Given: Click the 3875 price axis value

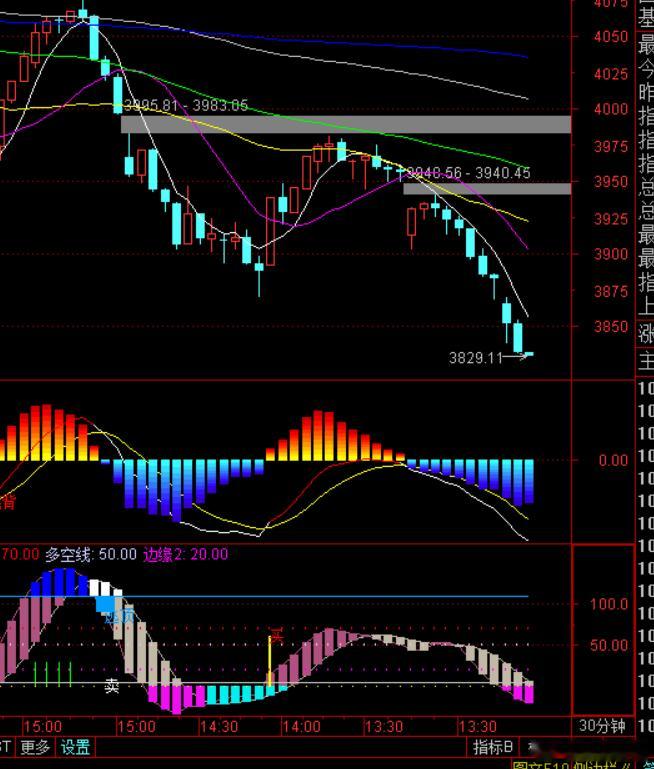Looking at the screenshot, I should point(611,291).
